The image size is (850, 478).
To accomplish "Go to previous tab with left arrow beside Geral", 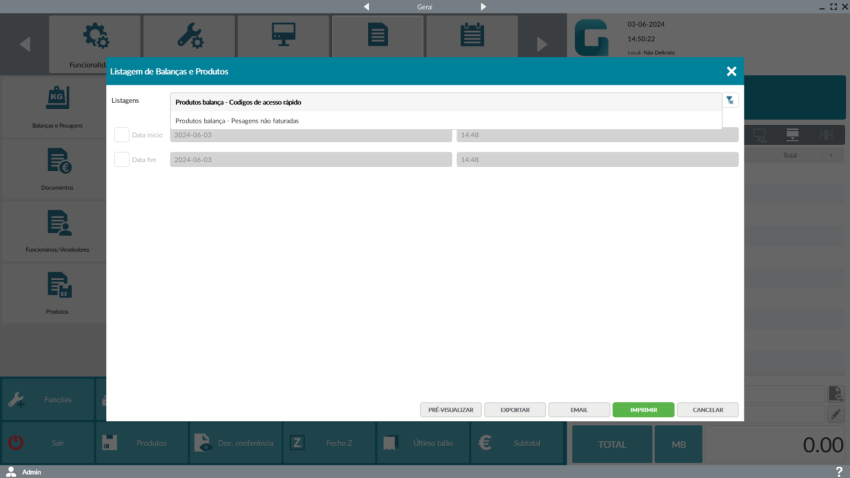I will pyautogui.click(x=366, y=6).
